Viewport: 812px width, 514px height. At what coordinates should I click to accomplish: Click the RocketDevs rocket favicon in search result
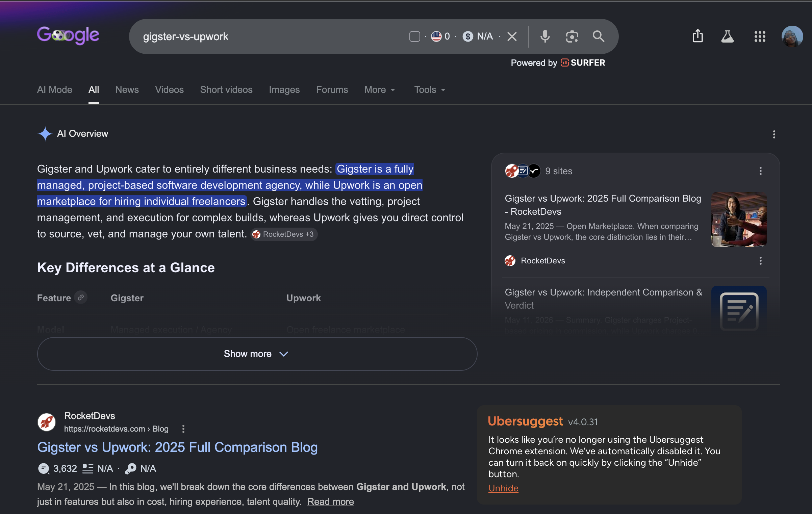tap(47, 422)
